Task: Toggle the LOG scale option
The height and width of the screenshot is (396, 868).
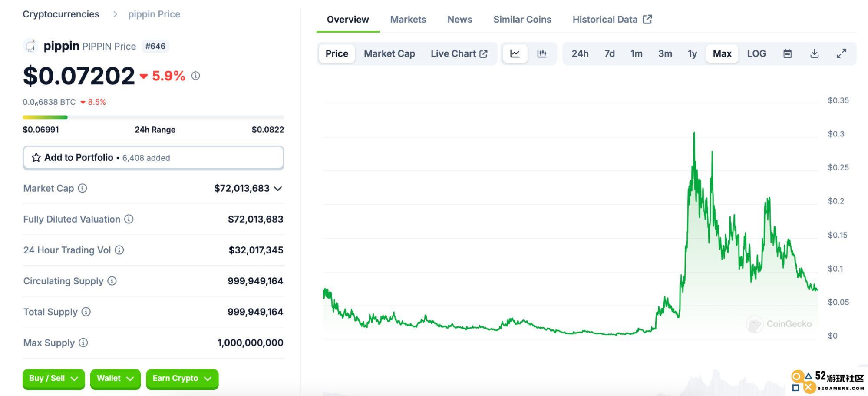Action: 756,53
